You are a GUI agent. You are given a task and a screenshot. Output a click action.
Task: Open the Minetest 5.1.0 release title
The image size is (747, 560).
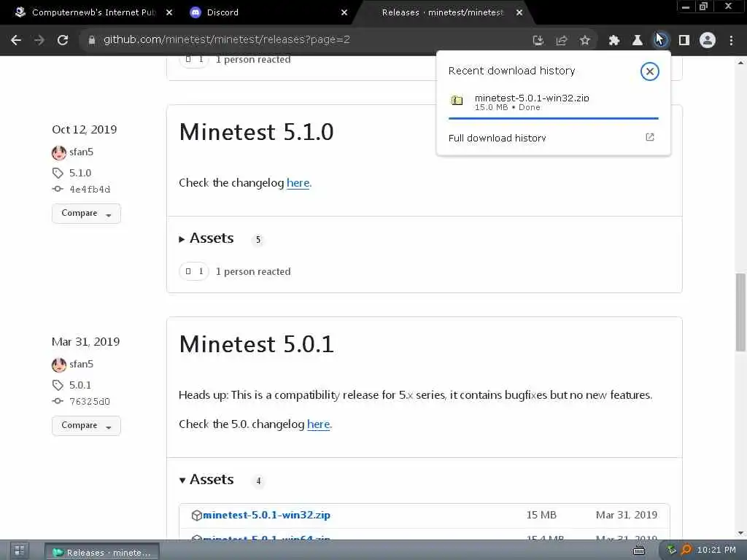pos(256,132)
